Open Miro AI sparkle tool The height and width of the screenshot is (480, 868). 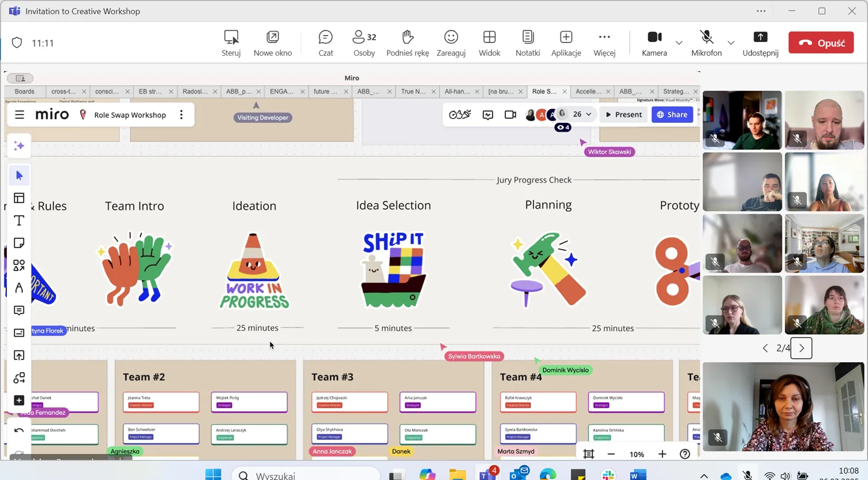coord(19,146)
